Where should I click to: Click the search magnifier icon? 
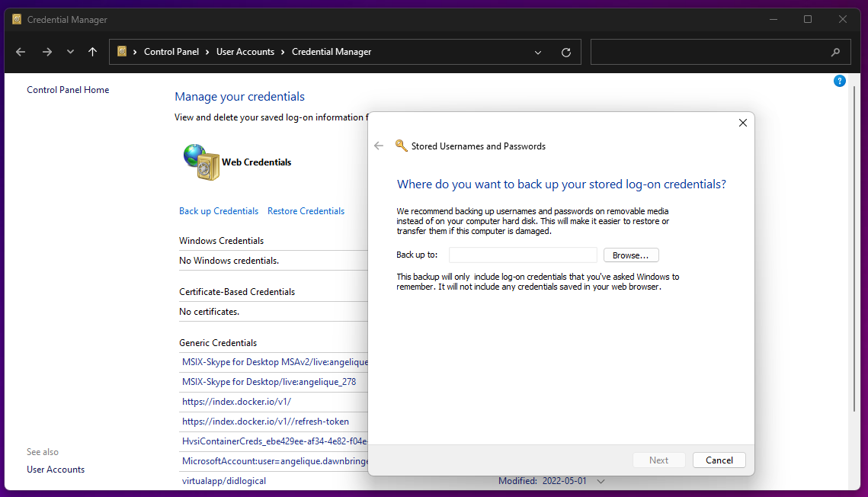coord(835,52)
